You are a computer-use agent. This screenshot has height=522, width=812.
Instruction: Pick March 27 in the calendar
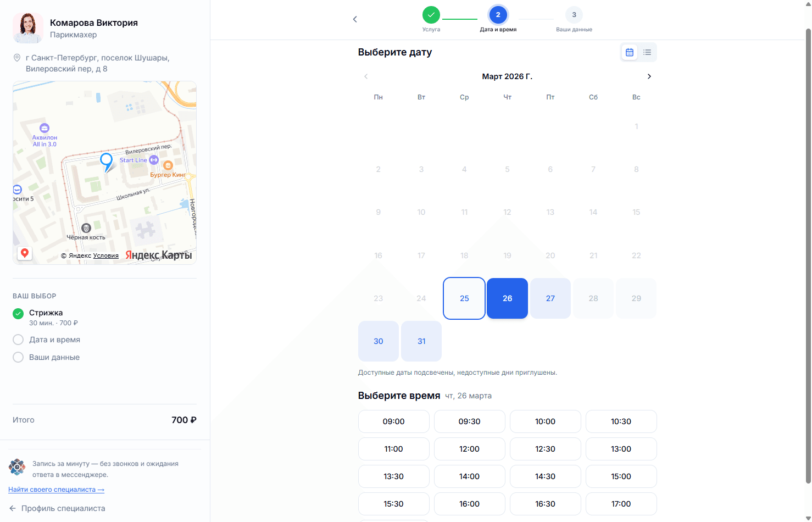550,298
